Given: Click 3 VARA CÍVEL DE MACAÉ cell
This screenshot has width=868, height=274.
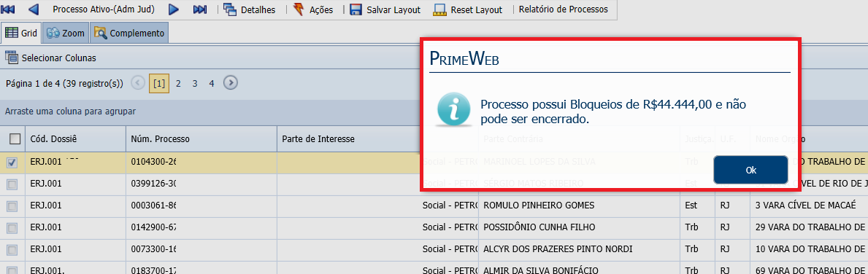Looking at the screenshot, I should 809,205.
